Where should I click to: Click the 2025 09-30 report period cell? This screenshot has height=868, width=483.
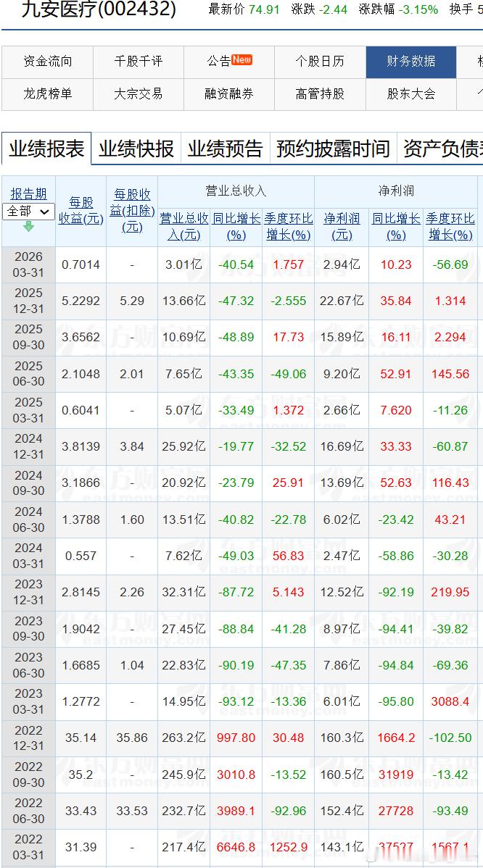pyautogui.click(x=28, y=337)
